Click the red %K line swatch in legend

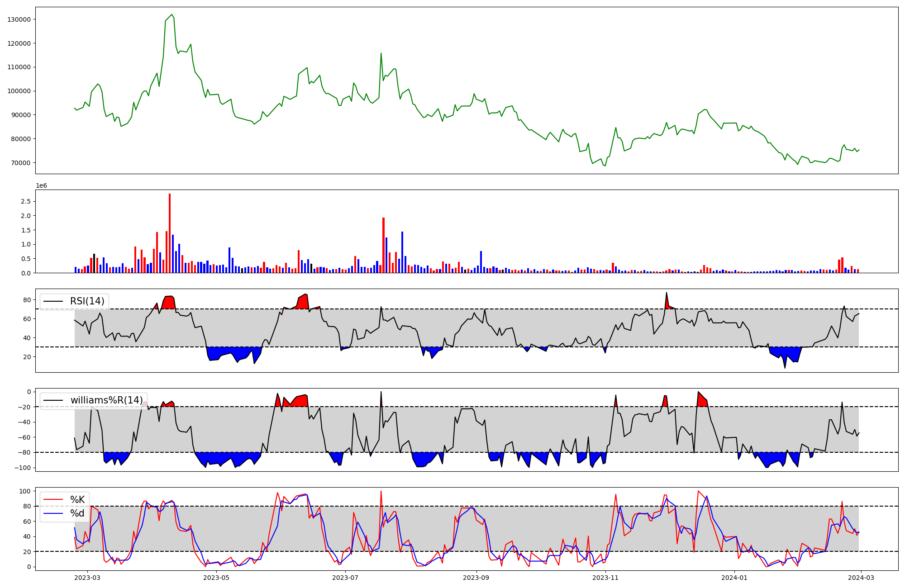pos(53,499)
